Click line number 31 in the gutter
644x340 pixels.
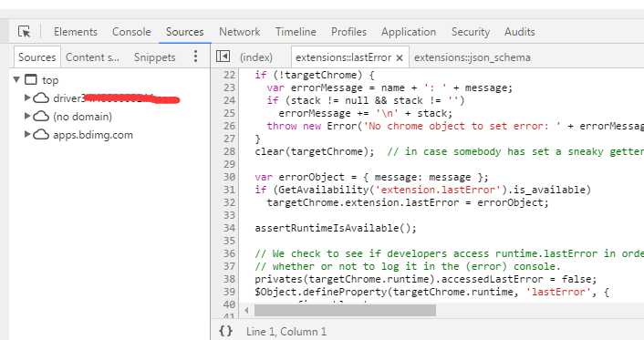tap(229, 190)
